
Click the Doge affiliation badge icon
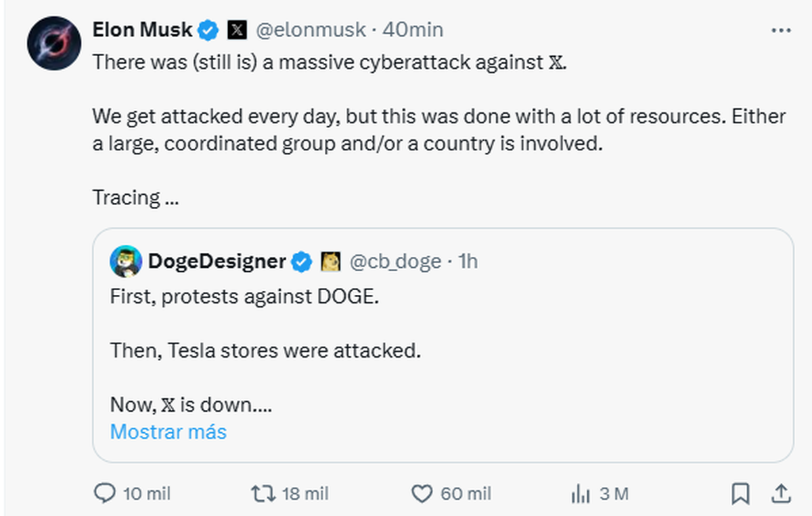click(x=330, y=262)
